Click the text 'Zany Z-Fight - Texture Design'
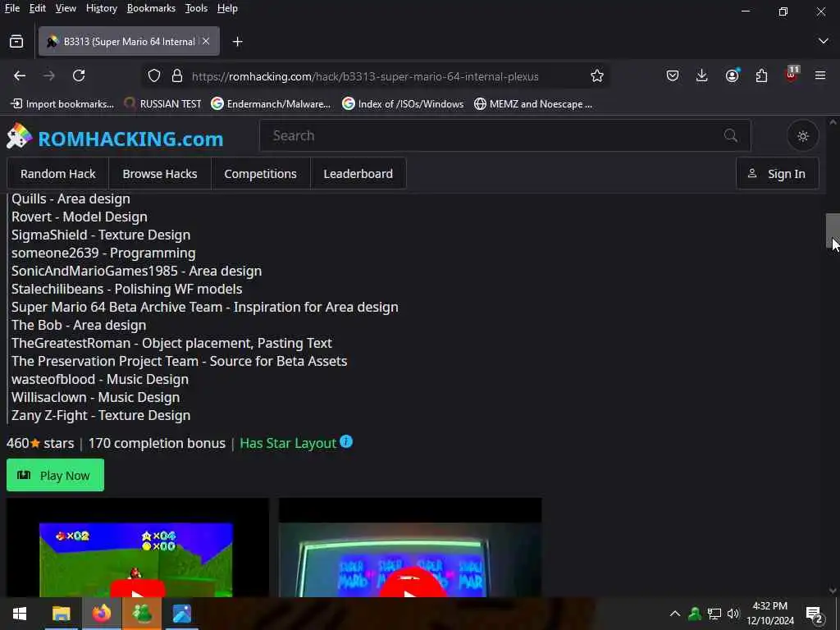This screenshot has height=630, width=840. 101,415
